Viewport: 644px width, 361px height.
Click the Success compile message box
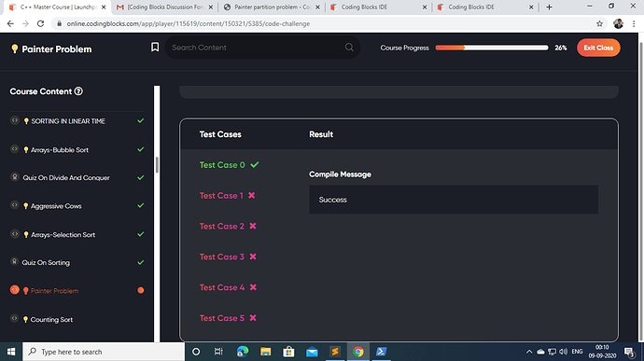(454, 200)
